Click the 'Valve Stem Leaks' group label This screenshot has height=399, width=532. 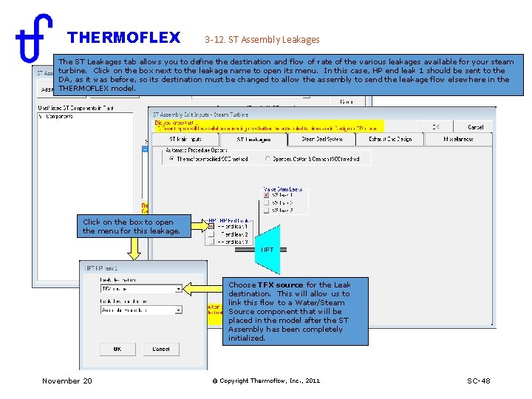click(282, 189)
